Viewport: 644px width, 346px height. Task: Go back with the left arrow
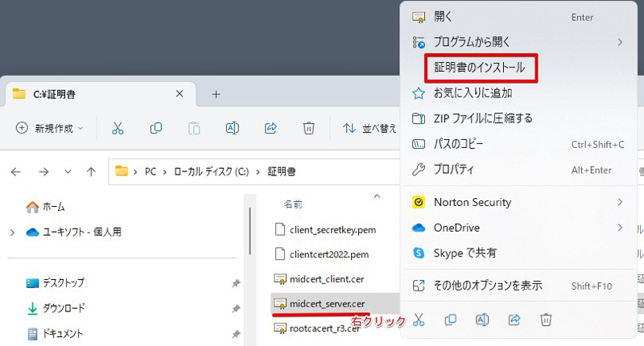point(15,171)
